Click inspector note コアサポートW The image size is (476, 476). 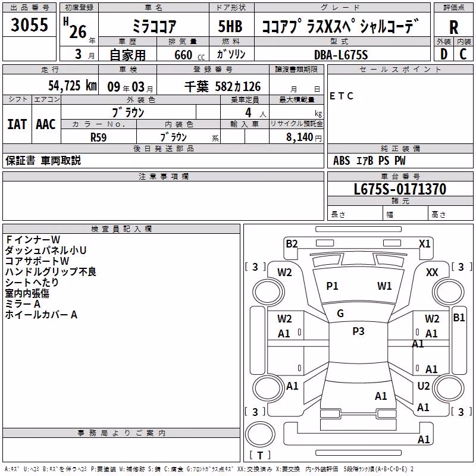tap(37, 261)
